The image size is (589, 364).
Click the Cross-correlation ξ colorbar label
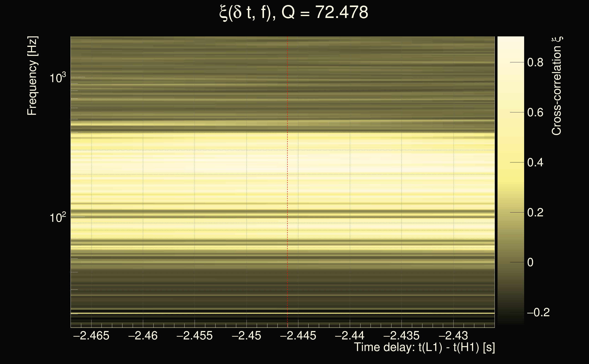tap(557, 86)
